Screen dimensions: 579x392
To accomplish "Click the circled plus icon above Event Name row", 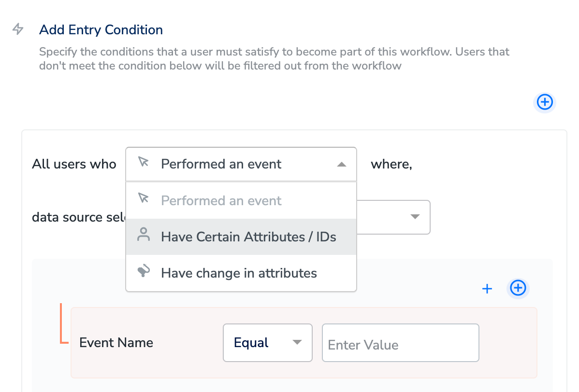I will pyautogui.click(x=518, y=288).
